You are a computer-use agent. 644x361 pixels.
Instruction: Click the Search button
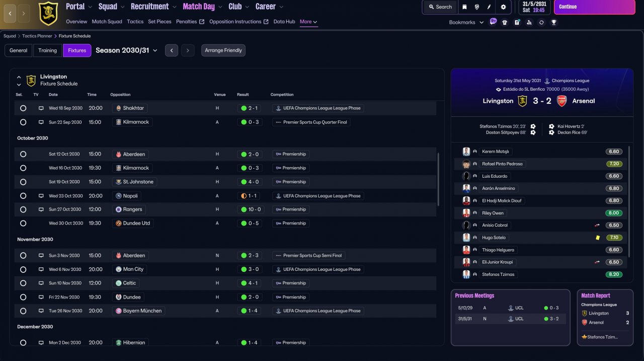[x=440, y=7]
